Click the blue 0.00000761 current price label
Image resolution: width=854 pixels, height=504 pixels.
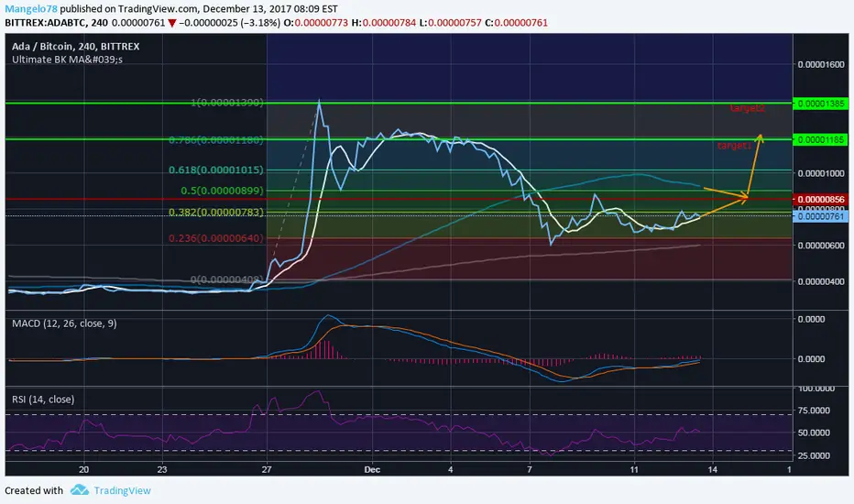pos(820,217)
